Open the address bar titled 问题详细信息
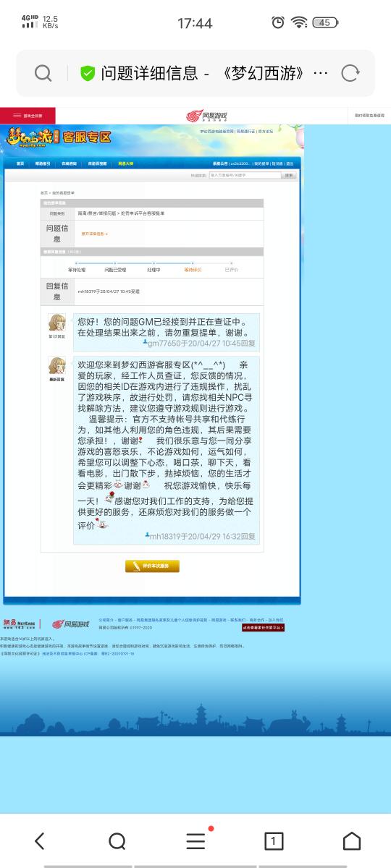Image resolution: width=391 pixels, height=868 pixels. (x=195, y=73)
